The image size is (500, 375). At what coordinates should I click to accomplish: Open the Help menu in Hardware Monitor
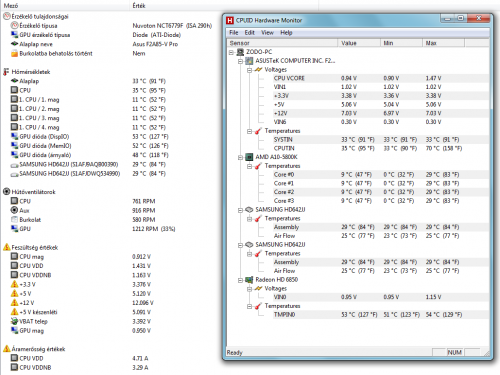point(286,33)
